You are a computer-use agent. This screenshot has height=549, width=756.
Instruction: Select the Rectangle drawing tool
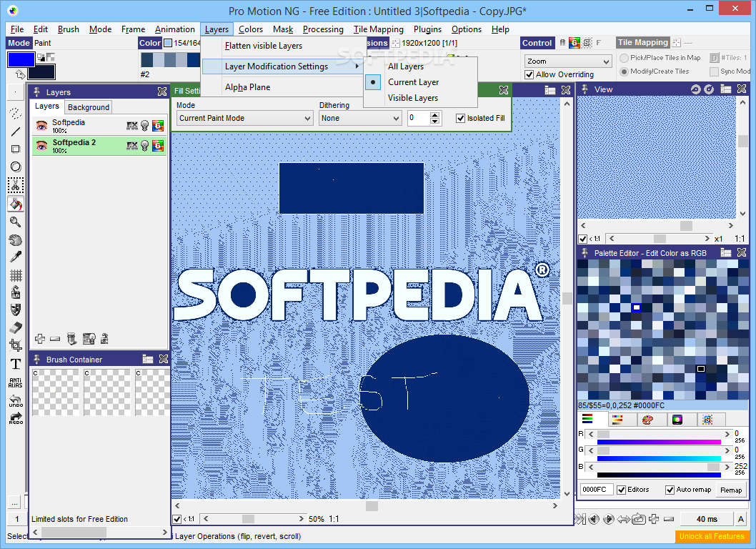pyautogui.click(x=16, y=149)
